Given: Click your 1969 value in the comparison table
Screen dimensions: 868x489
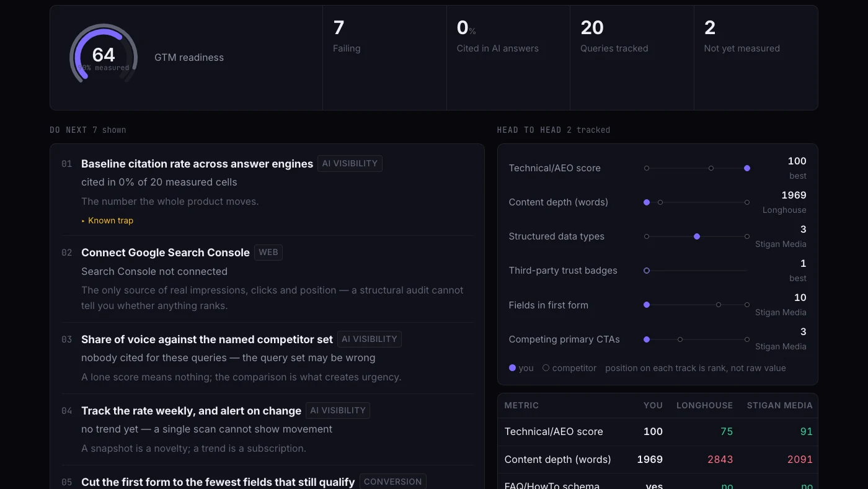Looking at the screenshot, I should coord(650,459).
